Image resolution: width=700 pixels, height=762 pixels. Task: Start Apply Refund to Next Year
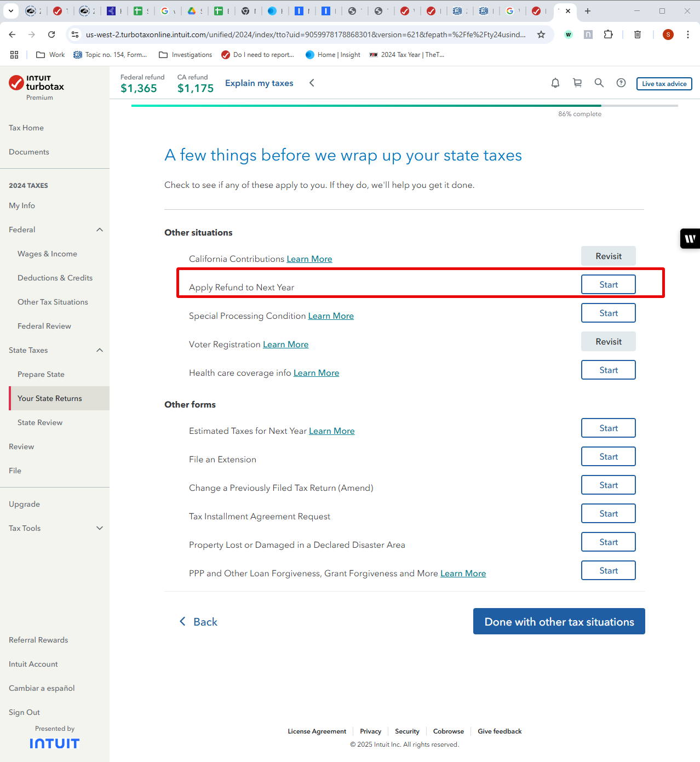pyautogui.click(x=609, y=284)
